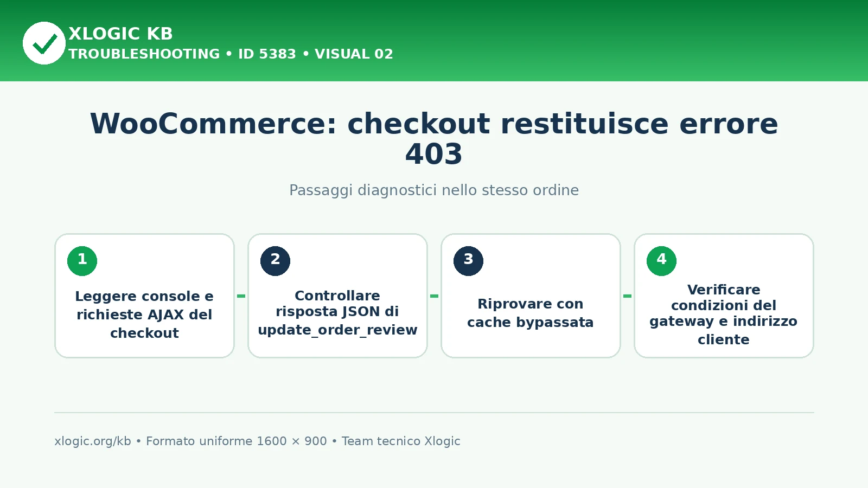Select 'Leggere console e richieste AJAX' card text
This screenshot has height=488, width=868.
(144, 314)
